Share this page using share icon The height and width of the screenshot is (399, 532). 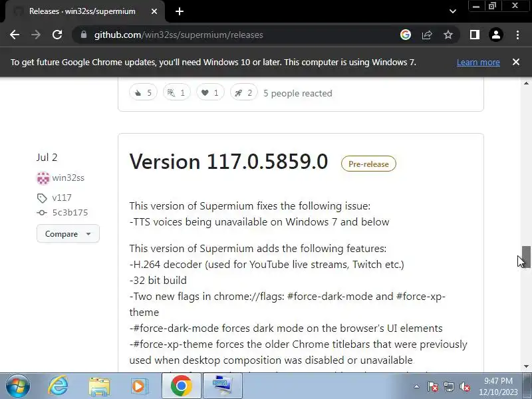click(427, 35)
